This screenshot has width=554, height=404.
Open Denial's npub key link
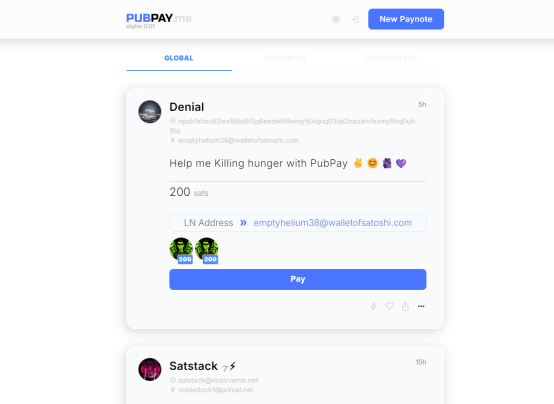292,126
